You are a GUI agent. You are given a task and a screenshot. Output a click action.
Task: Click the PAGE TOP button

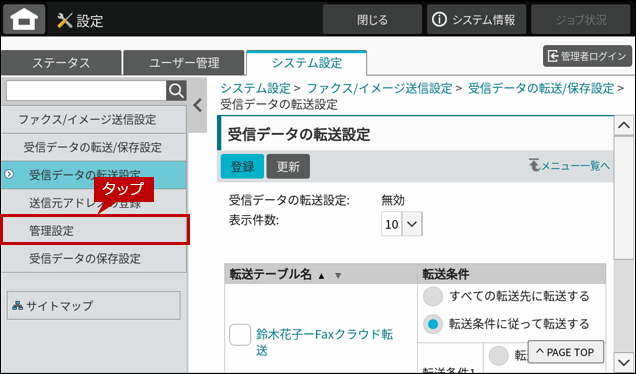[x=566, y=352]
